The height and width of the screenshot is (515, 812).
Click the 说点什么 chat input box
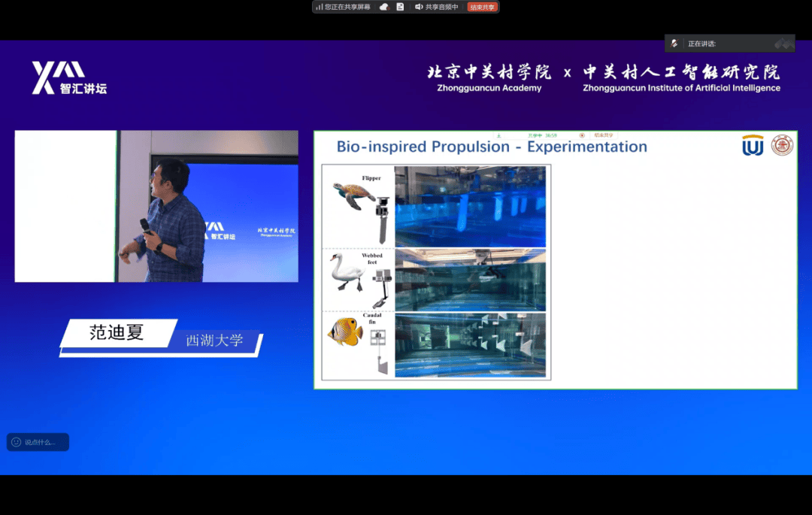(38, 442)
